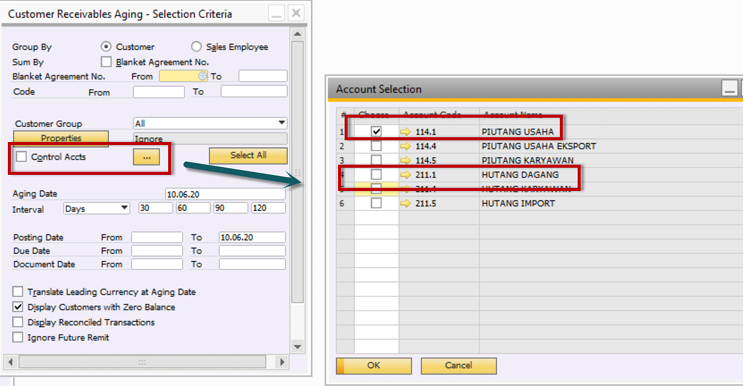Tick Ignore Future Remit checkbox
Image resolution: width=744 pixels, height=386 pixels.
tap(18, 337)
